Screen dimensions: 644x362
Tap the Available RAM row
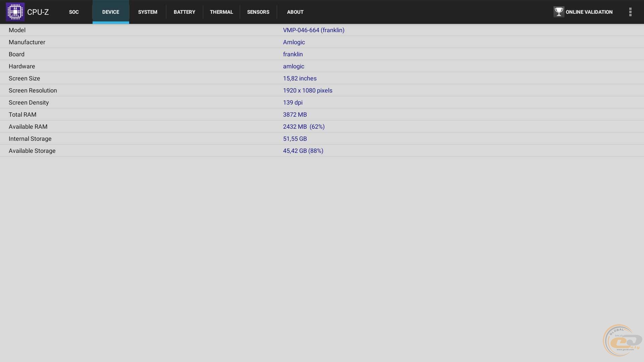pyautogui.click(x=304, y=127)
